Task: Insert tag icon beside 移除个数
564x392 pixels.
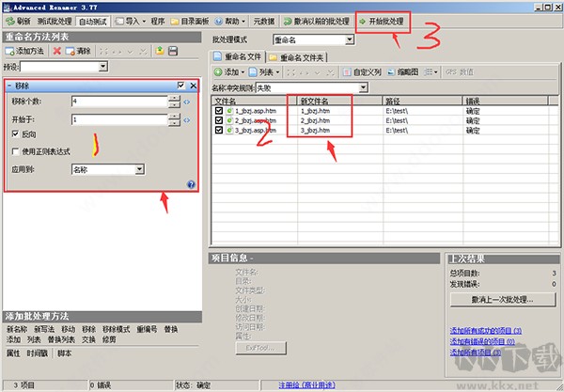Action: click(x=187, y=102)
